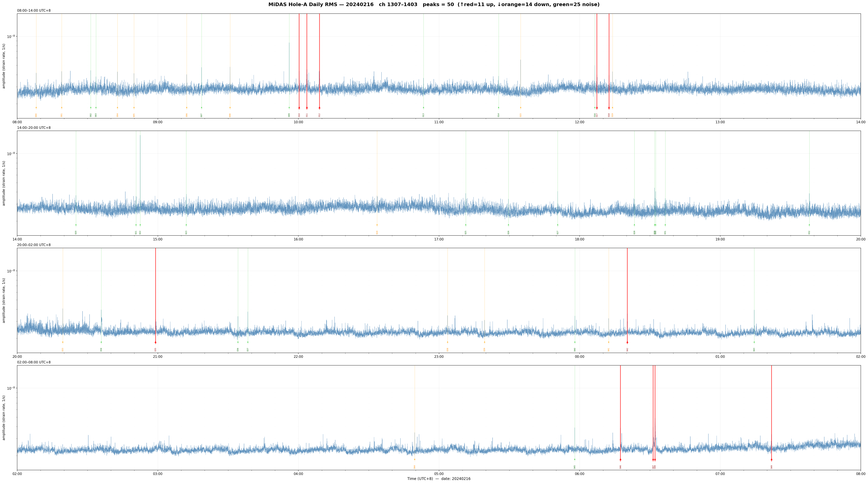
Task: Click the 07:00 time tick label
Action: pyautogui.click(x=720, y=474)
